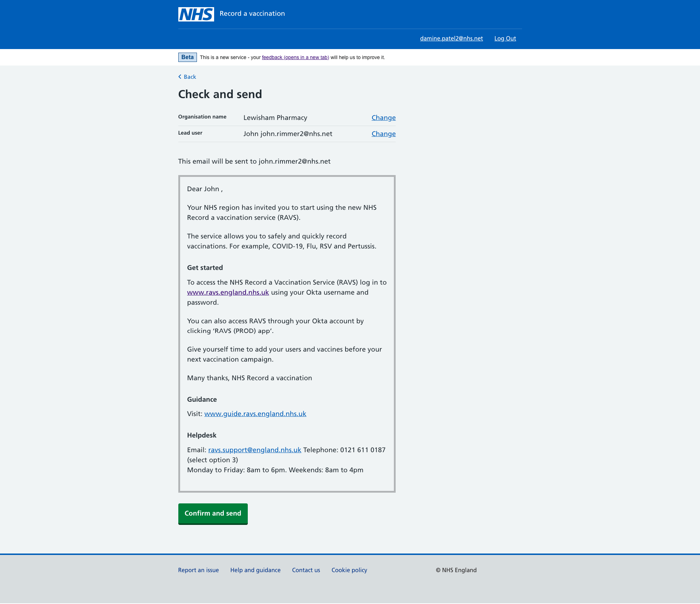Click the Beta badge toggle

point(188,57)
